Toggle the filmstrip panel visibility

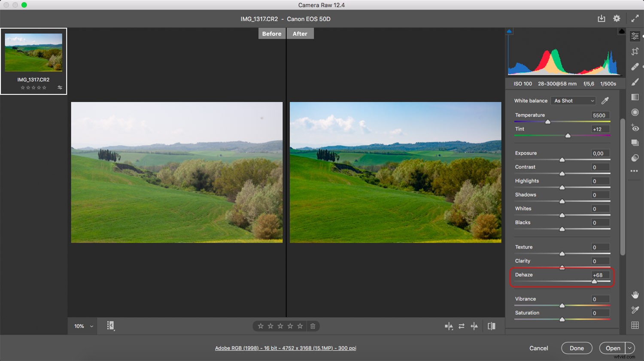coord(111,326)
